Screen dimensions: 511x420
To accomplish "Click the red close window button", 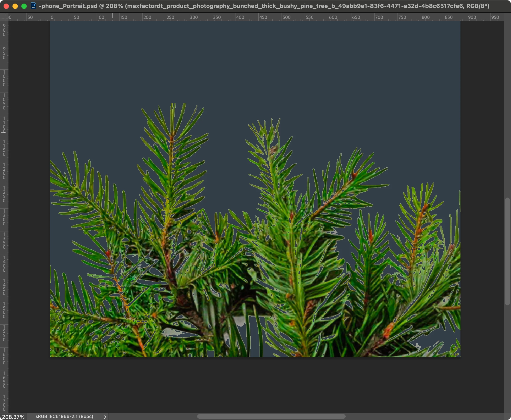I will point(6,6).
